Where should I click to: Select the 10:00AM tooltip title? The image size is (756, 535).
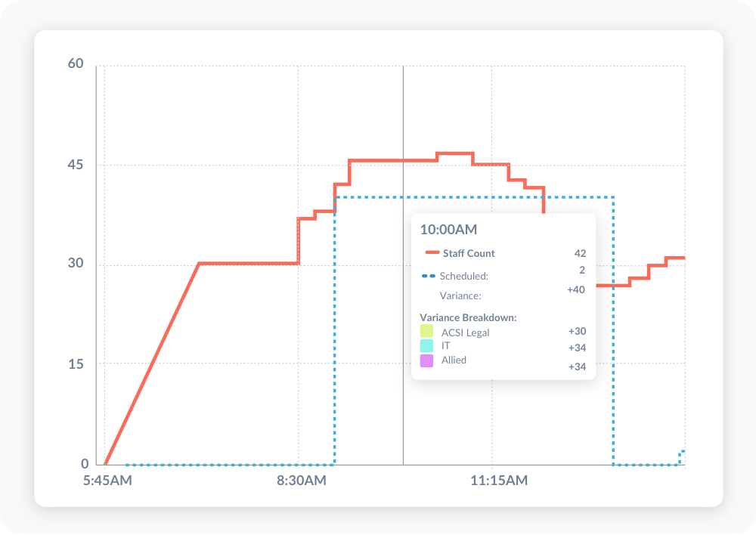pos(448,230)
